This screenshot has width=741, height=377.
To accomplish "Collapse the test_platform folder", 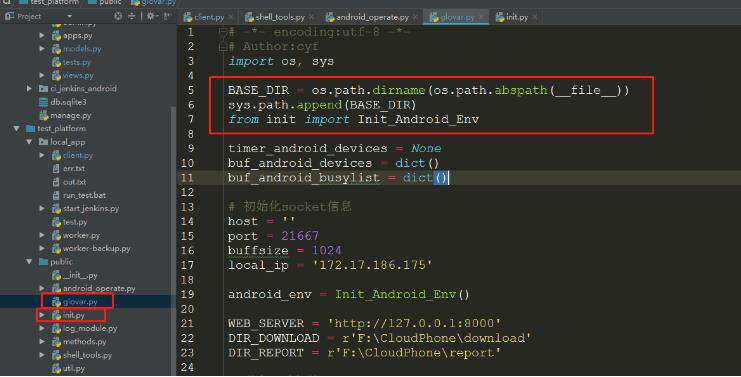I will 17,129.
